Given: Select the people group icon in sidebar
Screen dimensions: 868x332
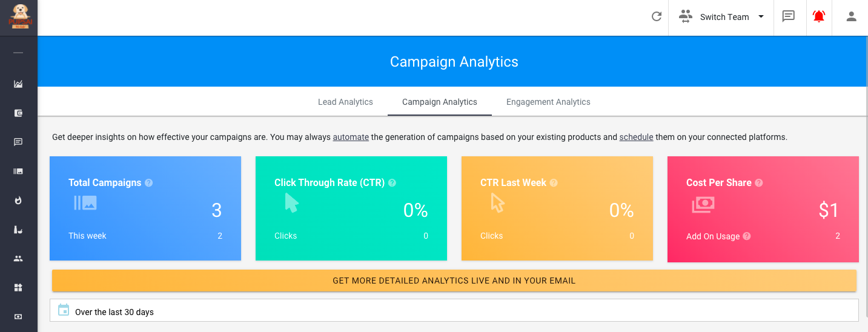Looking at the screenshot, I should [x=18, y=259].
